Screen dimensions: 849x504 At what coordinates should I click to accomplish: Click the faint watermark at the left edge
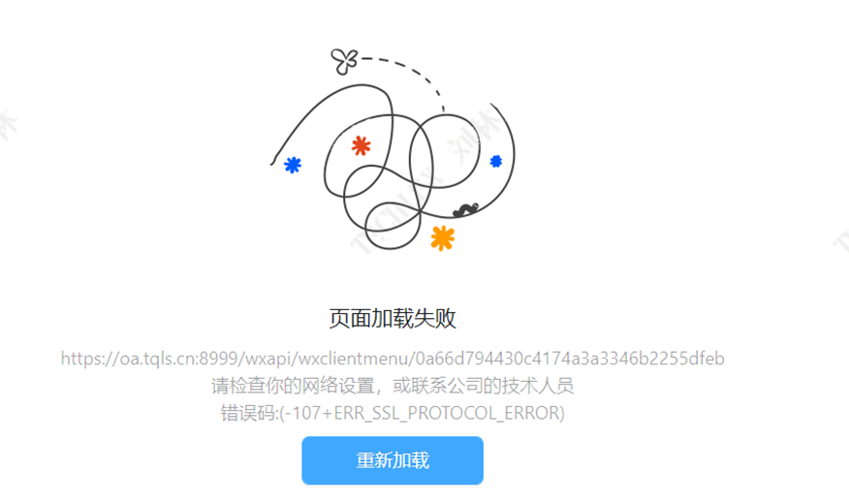7,126
